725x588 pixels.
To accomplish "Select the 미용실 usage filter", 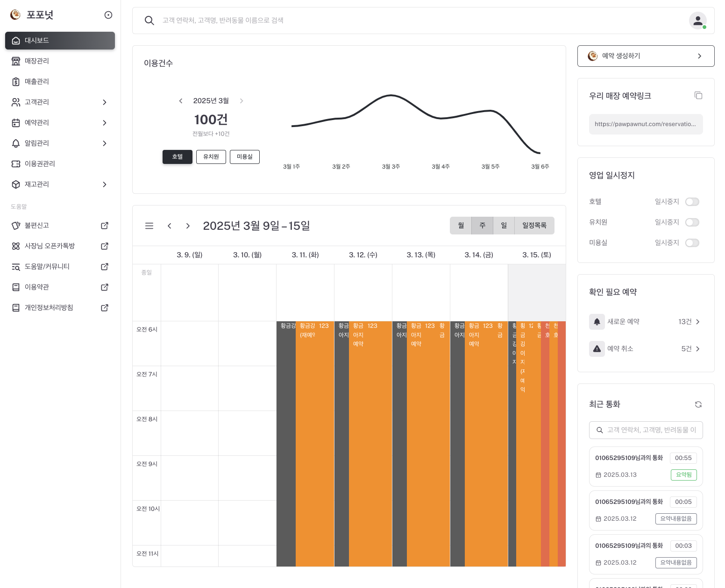I will pyautogui.click(x=245, y=157).
